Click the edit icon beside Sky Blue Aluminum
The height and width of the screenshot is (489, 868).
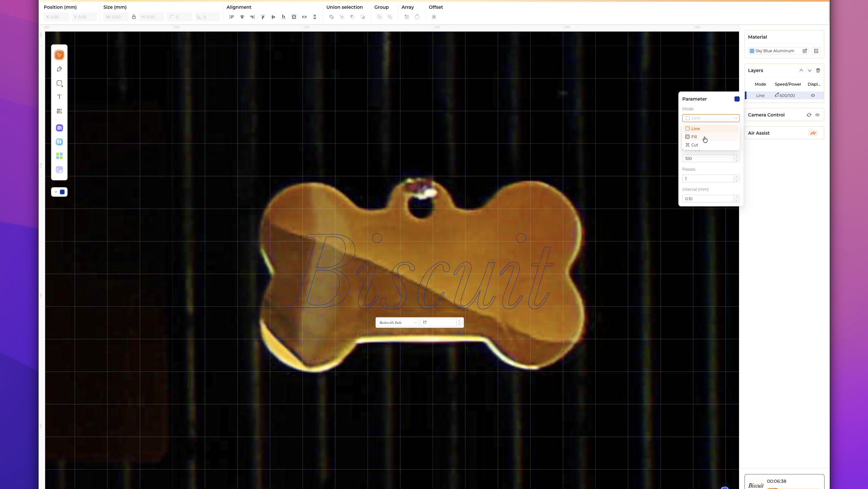tap(805, 51)
